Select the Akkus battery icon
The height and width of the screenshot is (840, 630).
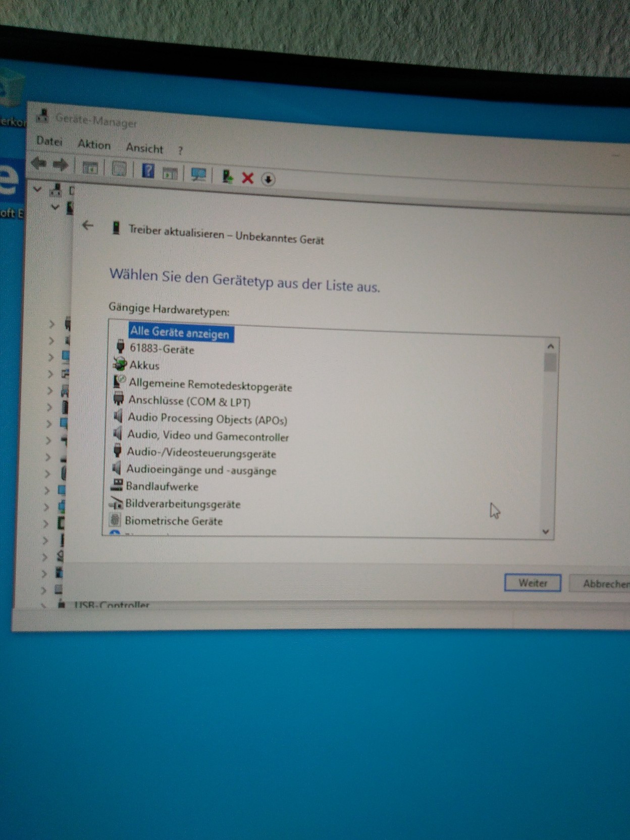click(x=120, y=363)
